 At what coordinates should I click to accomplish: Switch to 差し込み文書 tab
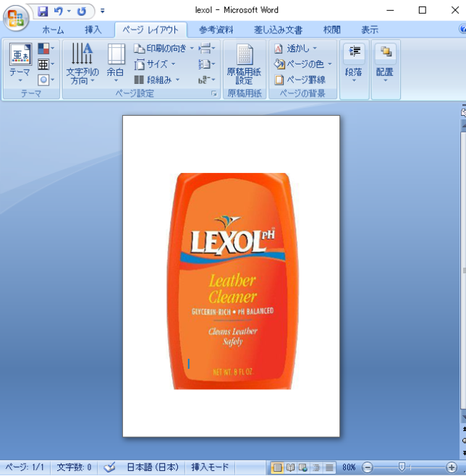click(278, 30)
